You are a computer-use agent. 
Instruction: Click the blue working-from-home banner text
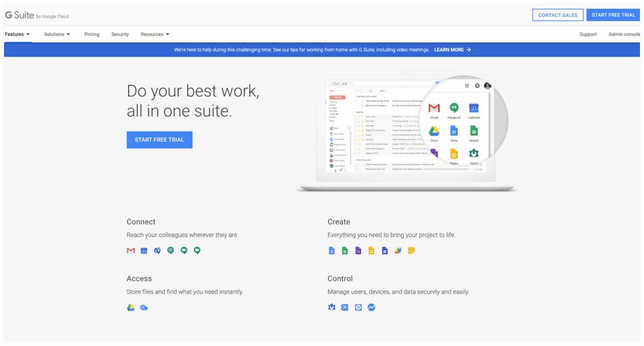click(x=302, y=50)
